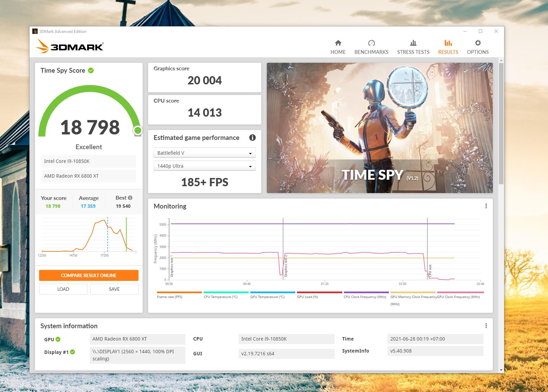
Task: Click the 3DMark logo in header
Action: [x=70, y=46]
